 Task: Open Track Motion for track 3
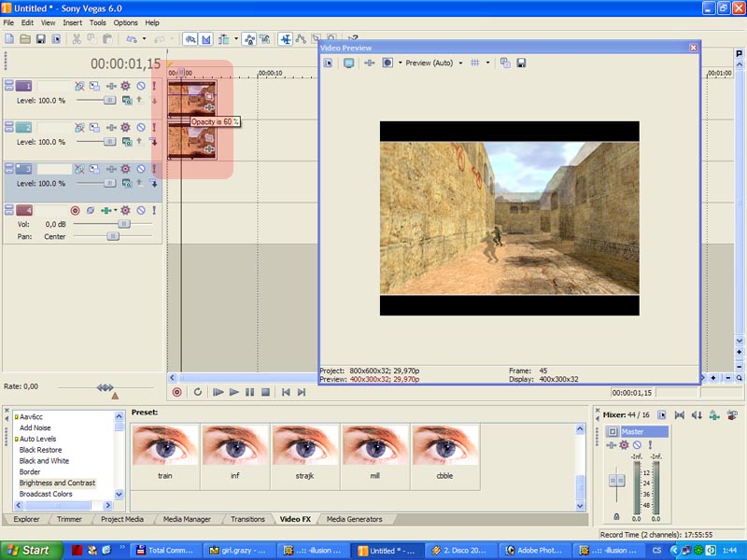click(x=95, y=169)
